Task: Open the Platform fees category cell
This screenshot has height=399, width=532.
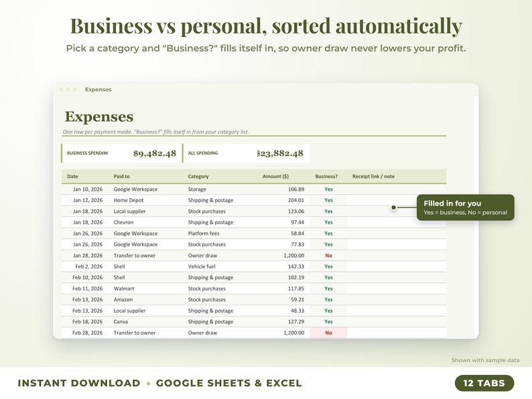Action: coord(204,234)
